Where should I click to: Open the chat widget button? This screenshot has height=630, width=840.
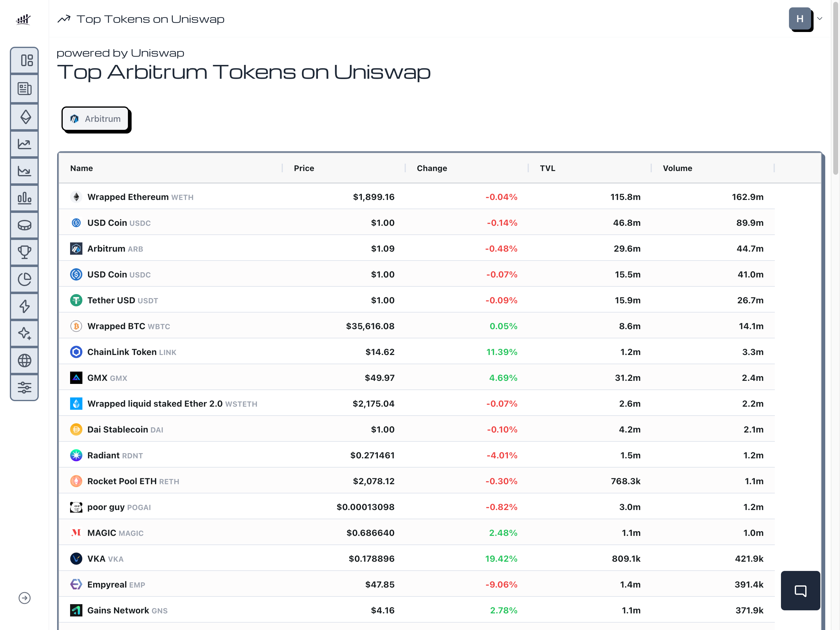click(800, 590)
